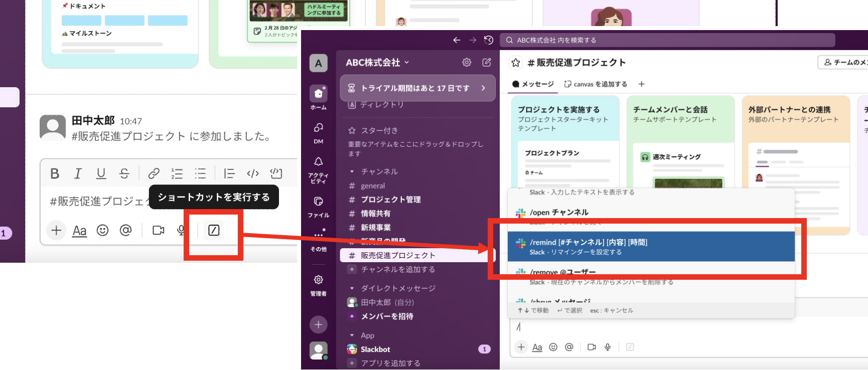
Task: Go back in Slack history
Action: click(x=457, y=40)
